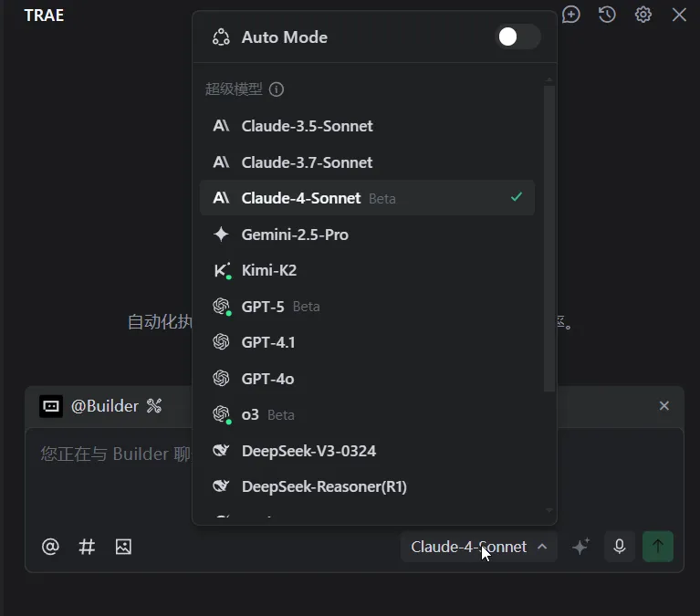Click the sparkle optimize prompt icon
The image size is (700, 616).
(x=580, y=547)
